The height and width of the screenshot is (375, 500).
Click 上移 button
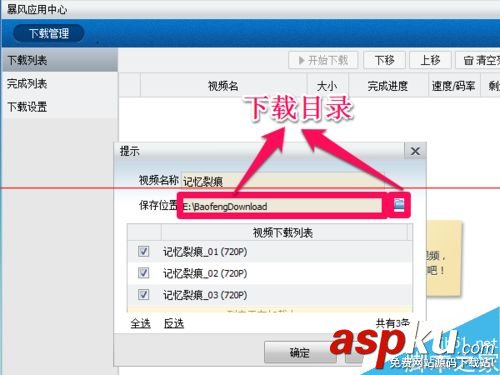430,60
